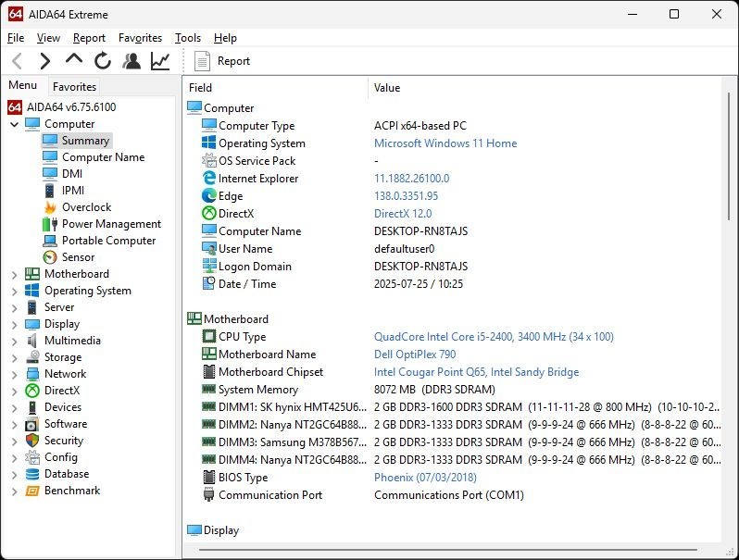739x560 pixels.
Task: Click the Server tree icon
Action: coord(32,307)
